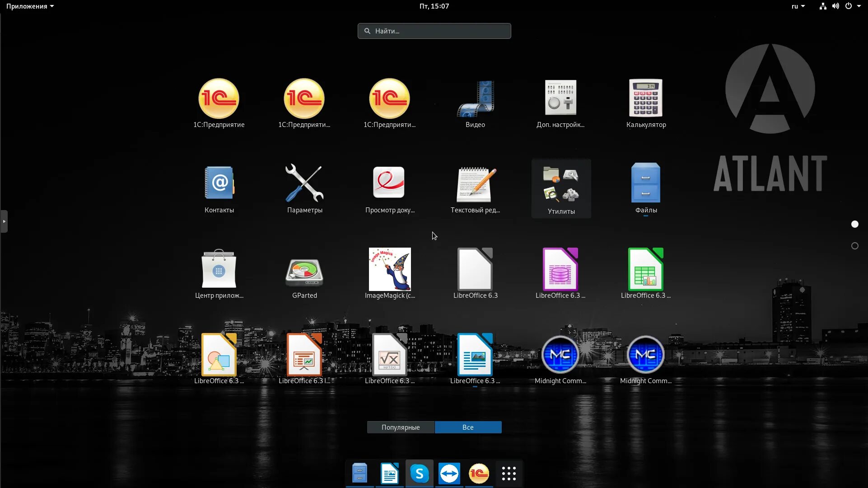Click the power icon in the top bar
Image resolution: width=868 pixels, height=488 pixels.
(x=849, y=6)
